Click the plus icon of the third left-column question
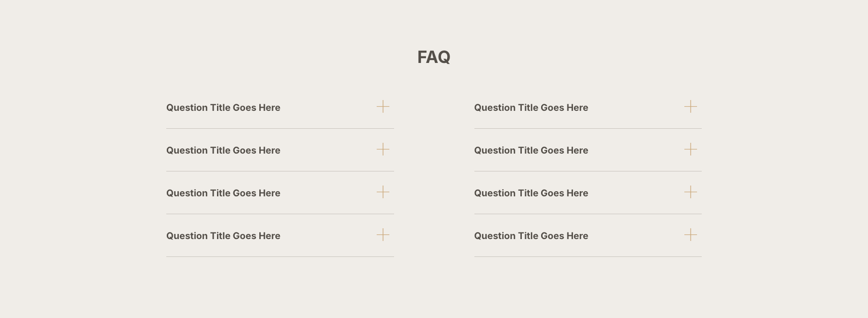868x318 pixels. pos(383,192)
